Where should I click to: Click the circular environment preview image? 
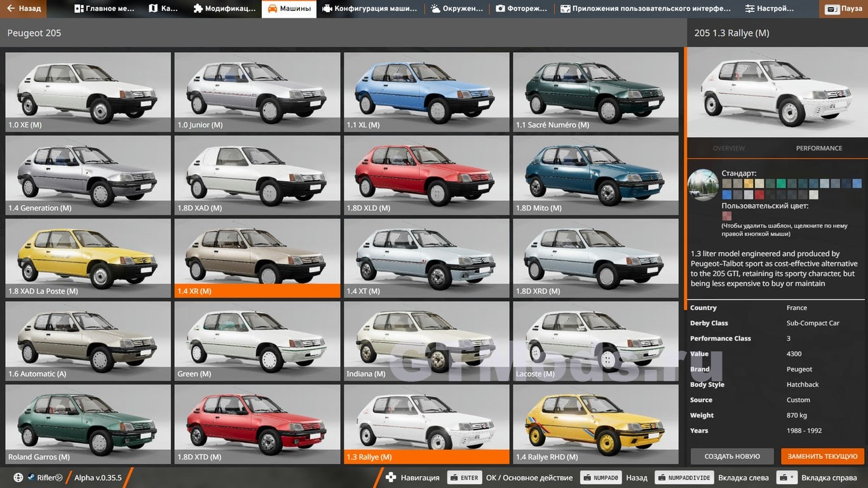coord(703,185)
